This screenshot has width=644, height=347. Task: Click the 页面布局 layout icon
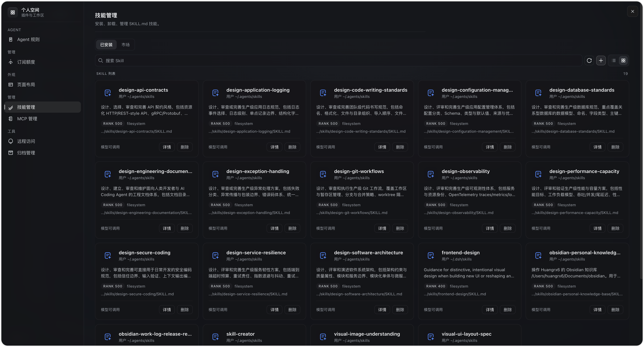tap(10, 85)
